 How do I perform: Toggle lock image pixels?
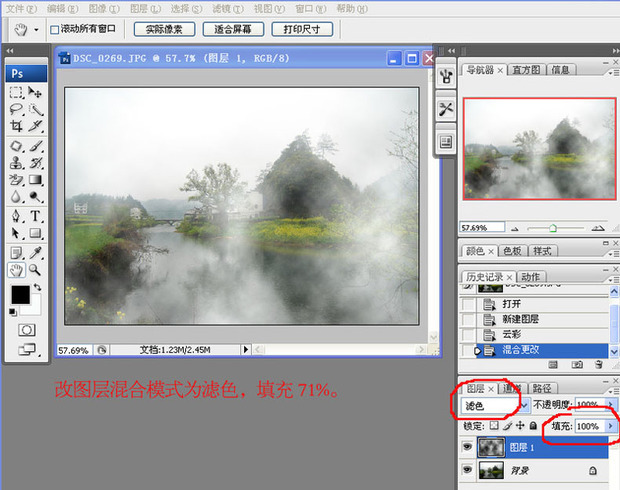[507, 426]
